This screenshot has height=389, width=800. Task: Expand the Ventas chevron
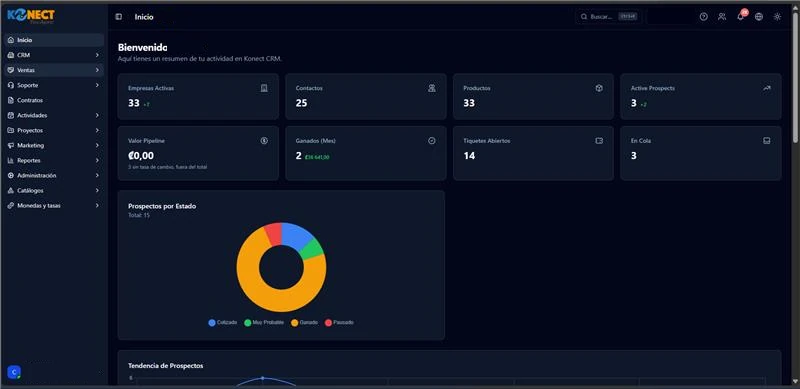(x=97, y=70)
